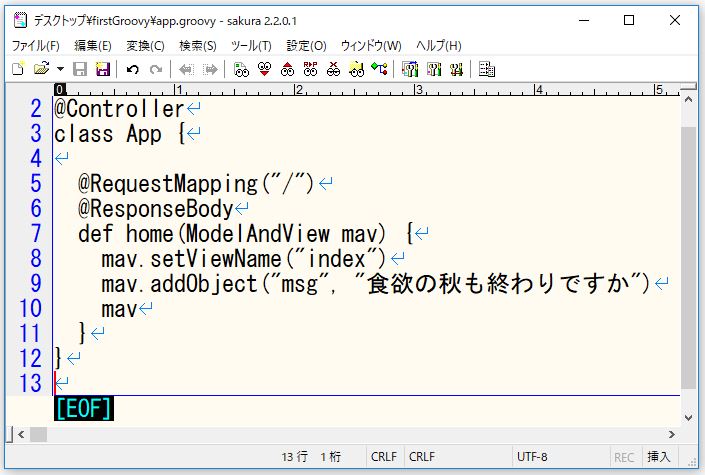Click '13 行 1 桁' position in status bar
705x475 pixels.
coord(311,457)
